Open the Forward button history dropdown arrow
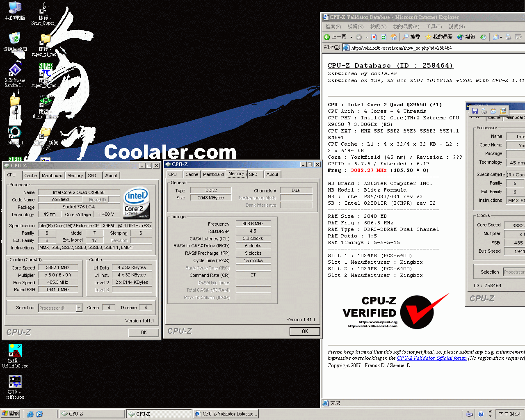The height and width of the screenshot is (420, 525). (366, 37)
